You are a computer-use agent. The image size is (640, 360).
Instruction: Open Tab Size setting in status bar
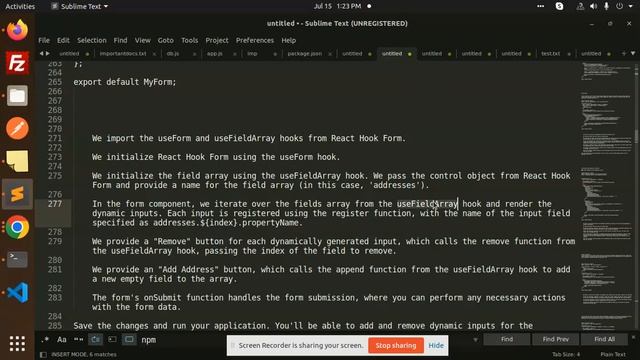(566, 355)
